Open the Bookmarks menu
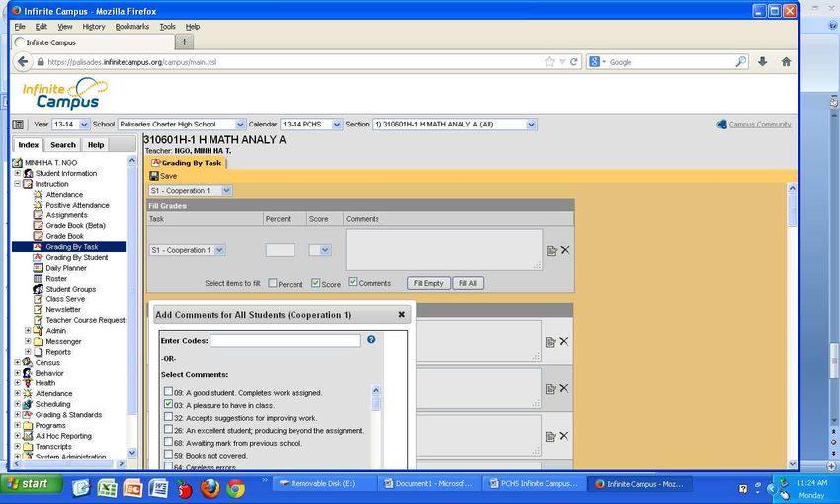This screenshot has height=504, width=840. pos(131,27)
